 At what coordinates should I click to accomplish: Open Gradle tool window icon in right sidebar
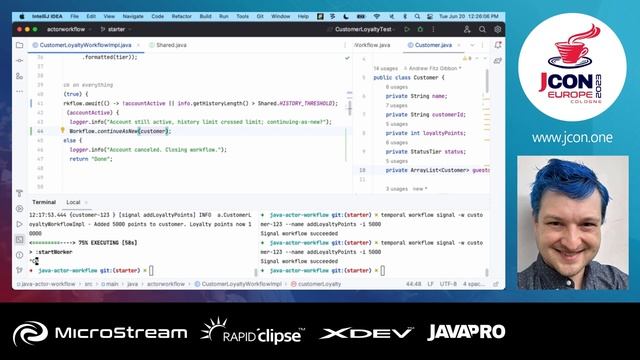(x=498, y=60)
